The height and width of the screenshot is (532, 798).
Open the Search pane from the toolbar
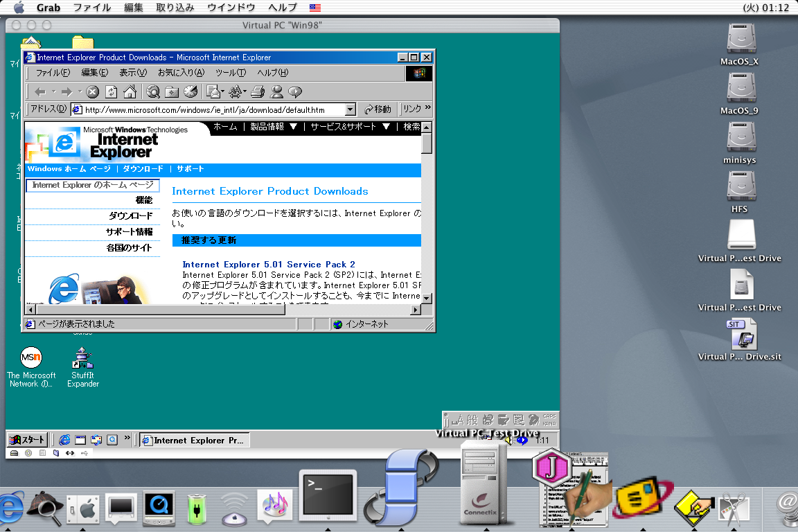pyautogui.click(x=153, y=91)
